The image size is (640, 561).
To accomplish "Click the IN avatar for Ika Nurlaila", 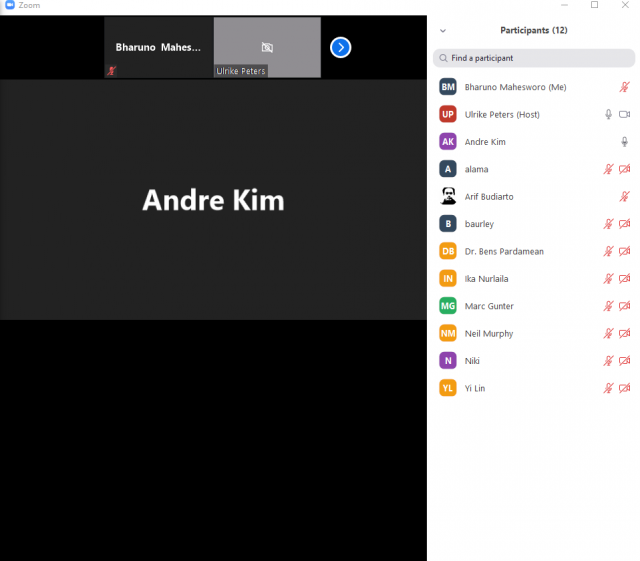I will pyautogui.click(x=448, y=278).
